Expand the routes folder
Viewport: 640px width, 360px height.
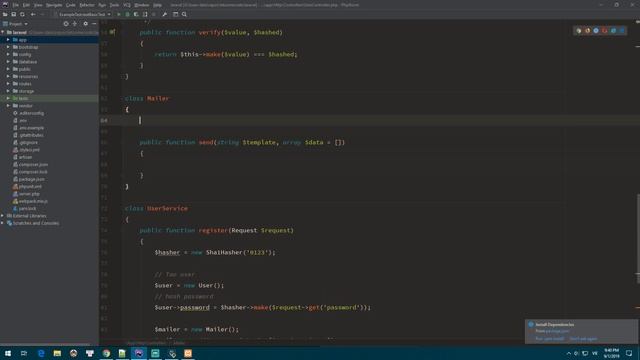(8, 84)
